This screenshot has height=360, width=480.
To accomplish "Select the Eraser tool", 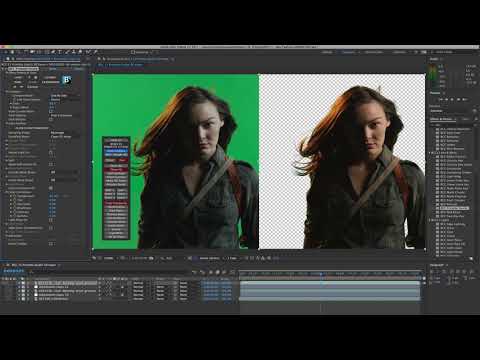I will [x=80, y=52].
